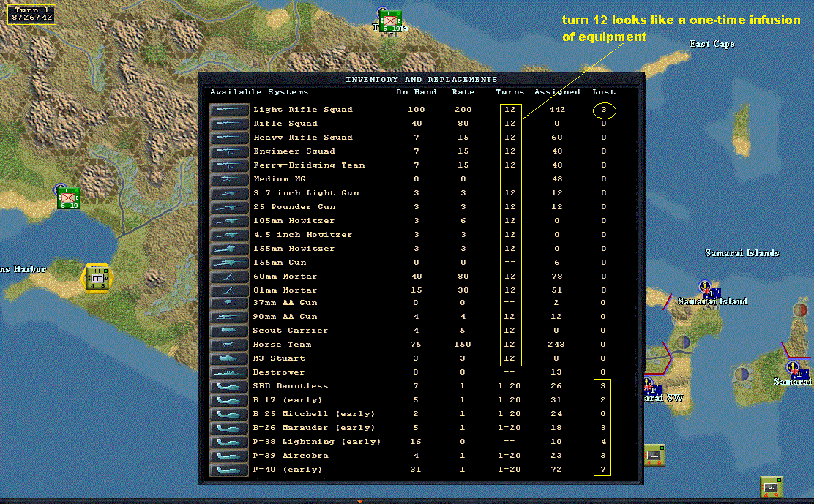
Task: Click the Destroyer label
Action: tap(279, 372)
